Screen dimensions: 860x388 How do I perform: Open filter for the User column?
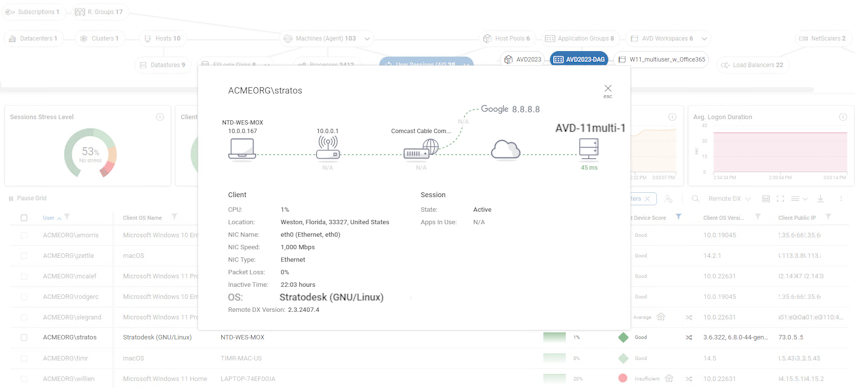67,218
